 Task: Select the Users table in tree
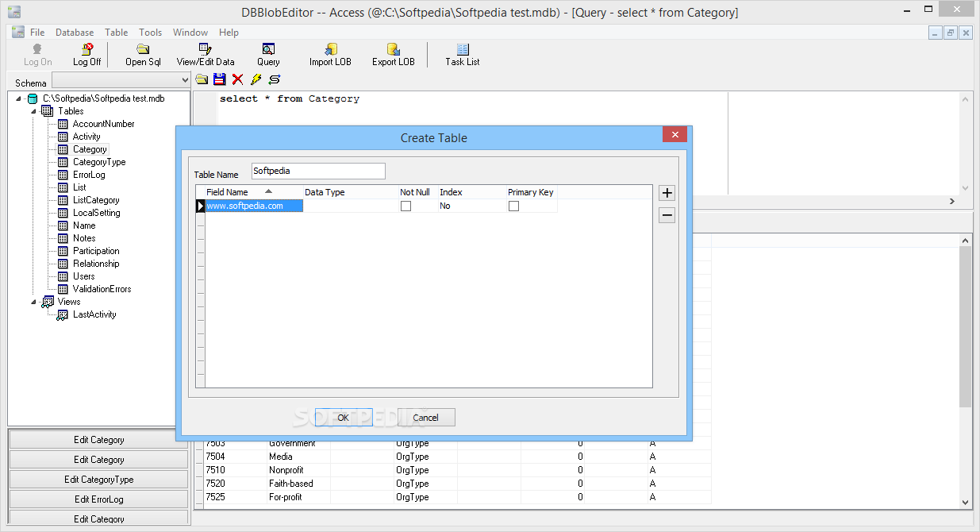(x=84, y=276)
